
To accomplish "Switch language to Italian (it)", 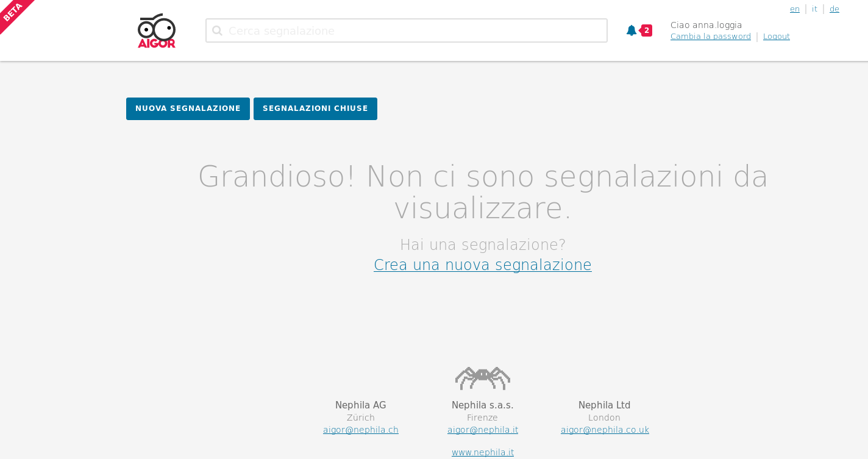I will [814, 9].
